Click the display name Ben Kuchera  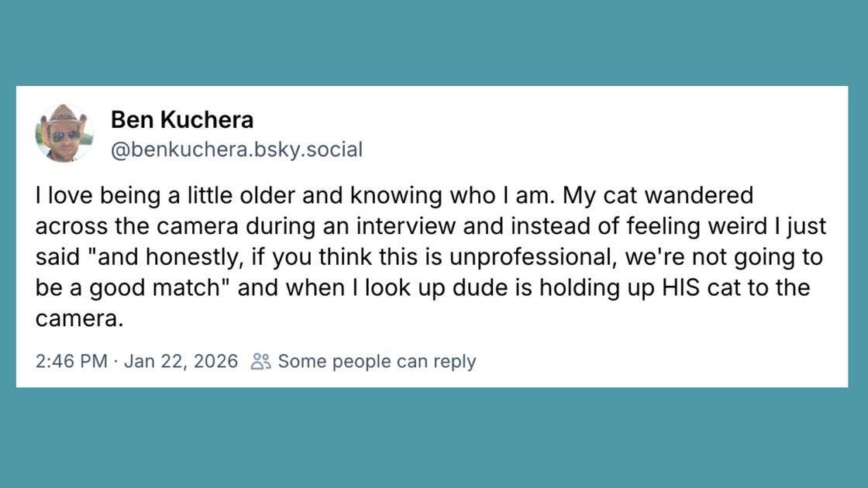point(182,120)
